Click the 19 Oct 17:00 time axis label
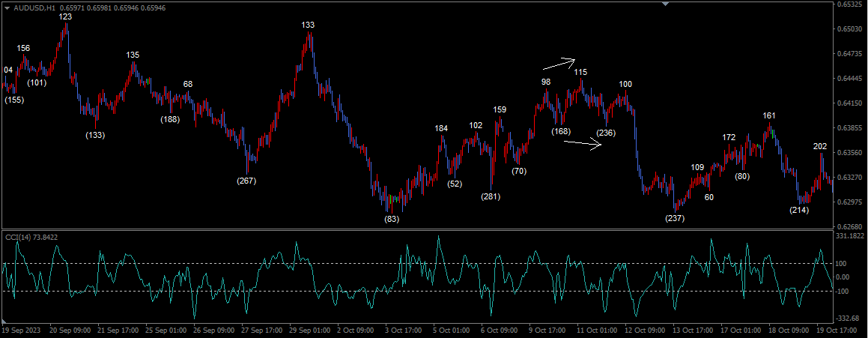868x338 pixels. click(838, 331)
